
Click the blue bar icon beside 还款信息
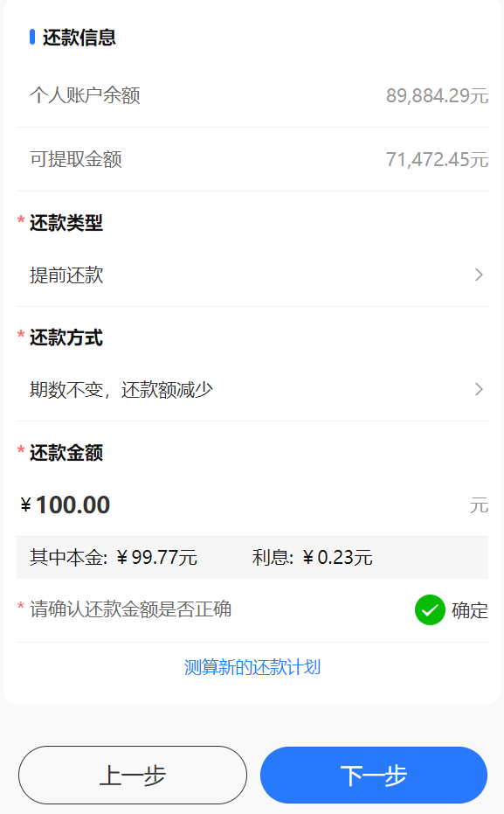(x=32, y=37)
